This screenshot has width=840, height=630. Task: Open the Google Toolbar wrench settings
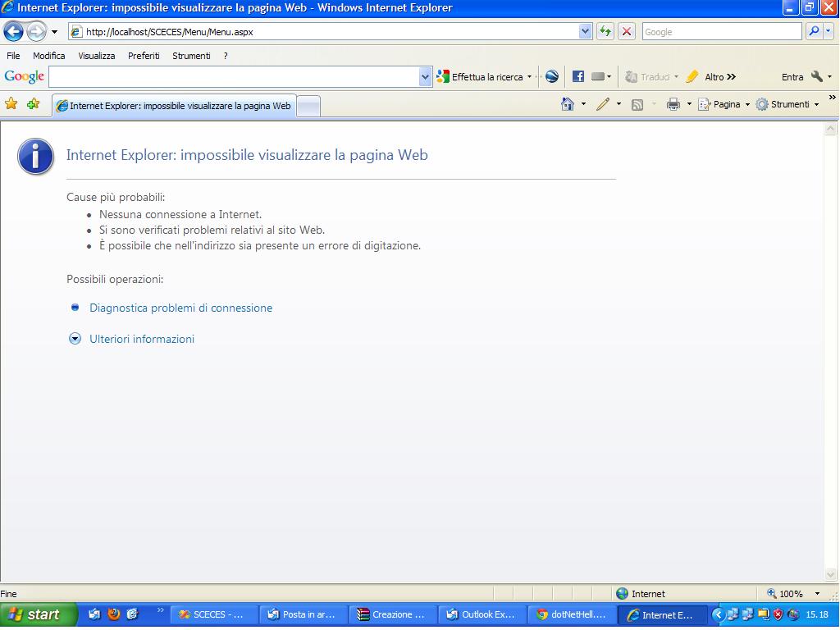[816, 76]
